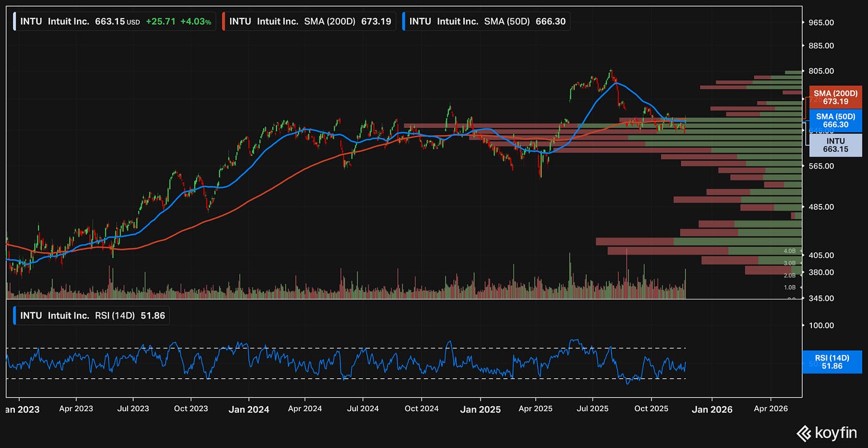The image size is (868, 448).
Task: Click the Jan 2024 date on the time axis
Action: coord(249,409)
